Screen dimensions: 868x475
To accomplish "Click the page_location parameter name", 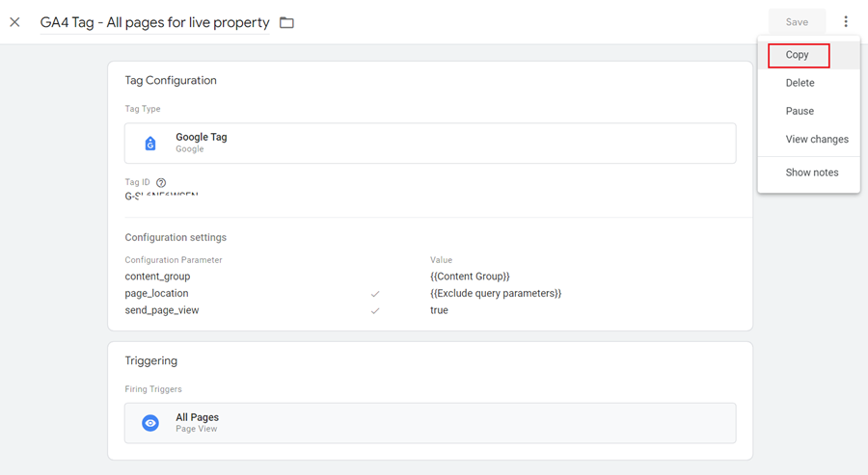I will (x=156, y=293).
